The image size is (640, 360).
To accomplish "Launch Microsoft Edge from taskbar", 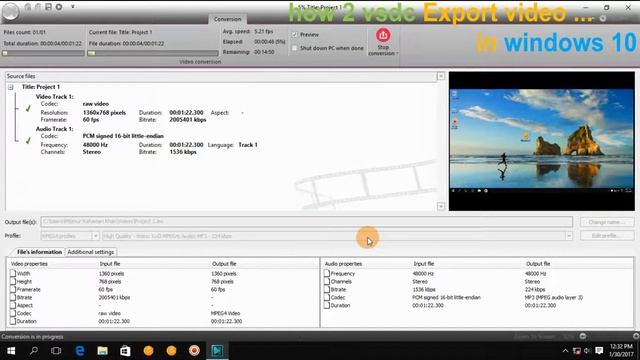I will point(80,351).
